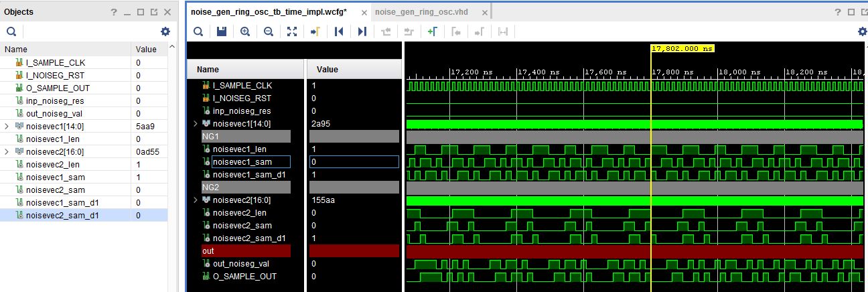The image size is (868, 292).
Task: Close the noise_gen_ring_osc_tb_time_impl.wcfg tab
Action: tap(364, 13)
